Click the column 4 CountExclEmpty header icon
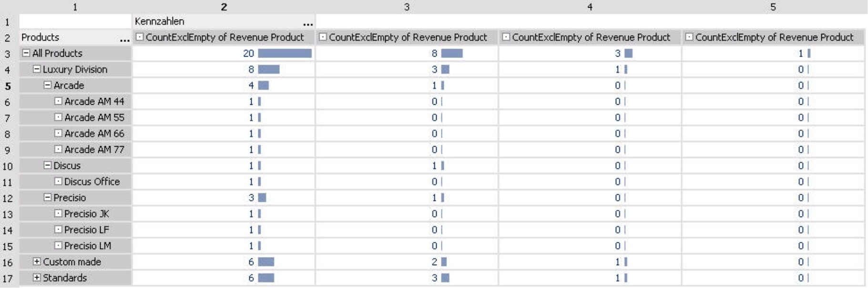 506,37
